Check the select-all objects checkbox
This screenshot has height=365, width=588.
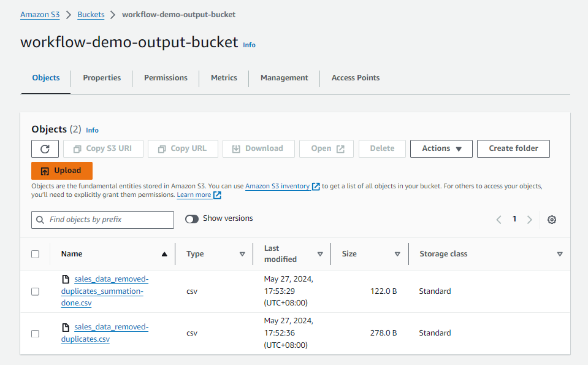[x=35, y=254]
